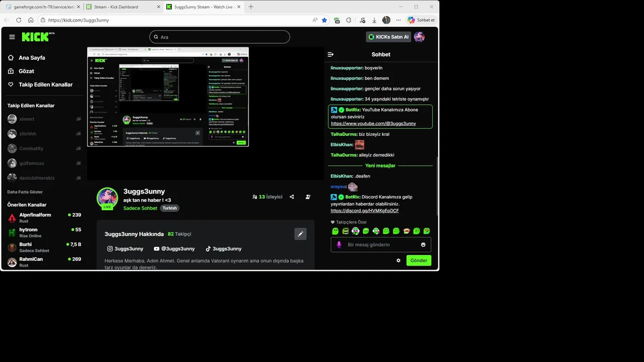Open the Copilot Sohbet et button

[x=421, y=20]
